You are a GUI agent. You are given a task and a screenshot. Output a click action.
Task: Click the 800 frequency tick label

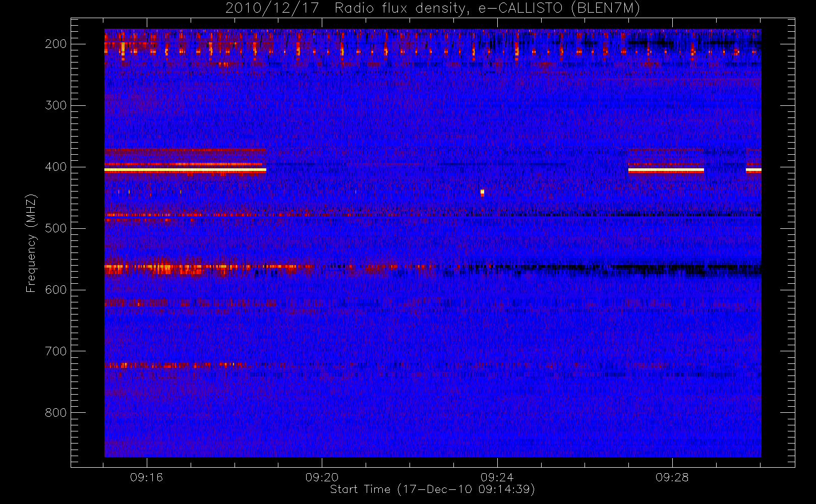pyautogui.click(x=56, y=413)
